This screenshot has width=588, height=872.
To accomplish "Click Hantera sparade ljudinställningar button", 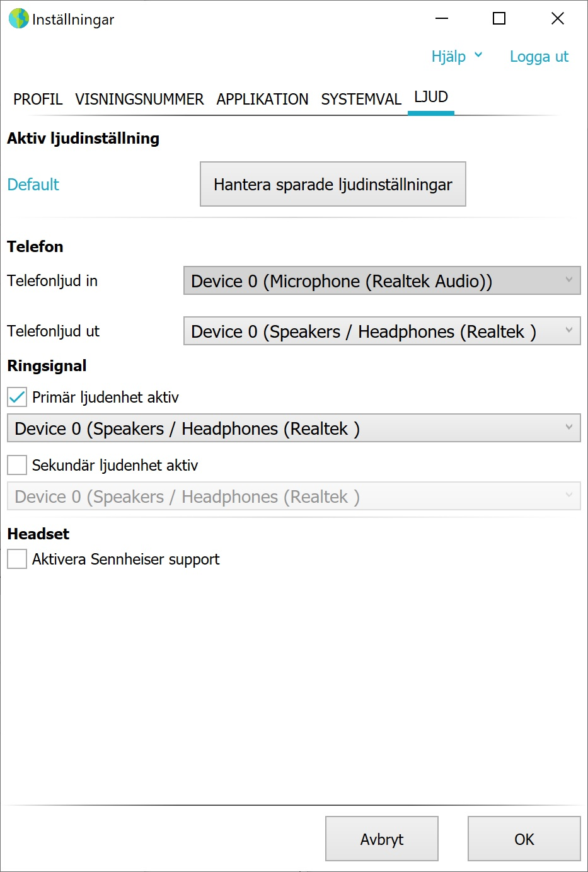I will [333, 184].
